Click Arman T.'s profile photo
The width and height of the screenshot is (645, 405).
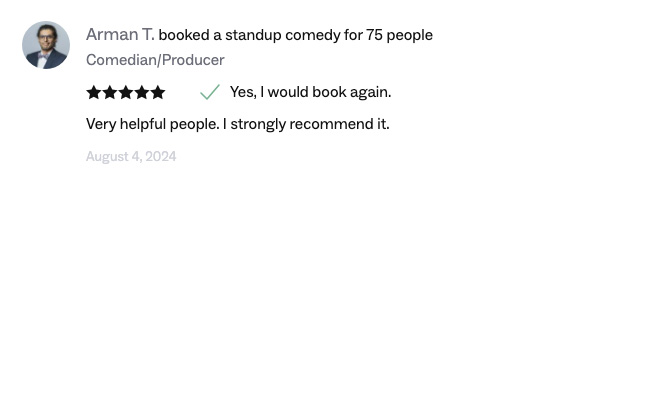[x=46, y=45]
